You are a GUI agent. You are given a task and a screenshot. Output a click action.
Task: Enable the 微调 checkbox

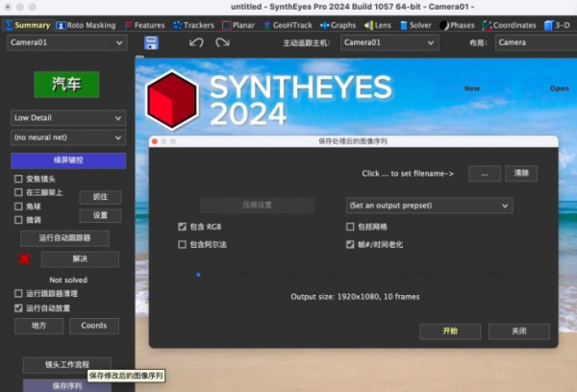tap(18, 220)
